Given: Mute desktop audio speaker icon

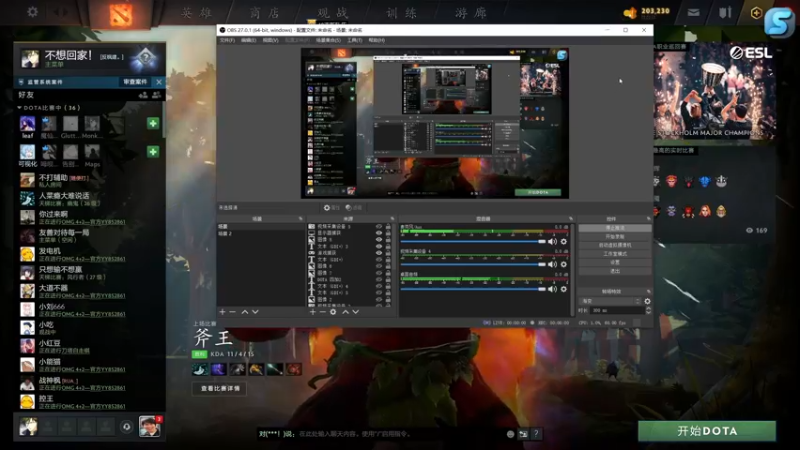Looking at the screenshot, I should pyautogui.click(x=553, y=289).
